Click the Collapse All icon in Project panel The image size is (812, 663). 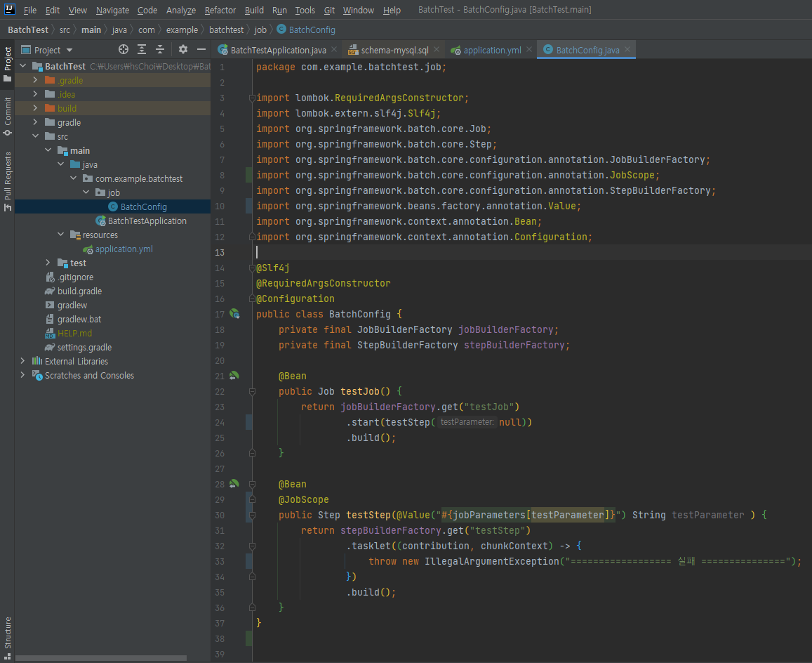tap(160, 49)
